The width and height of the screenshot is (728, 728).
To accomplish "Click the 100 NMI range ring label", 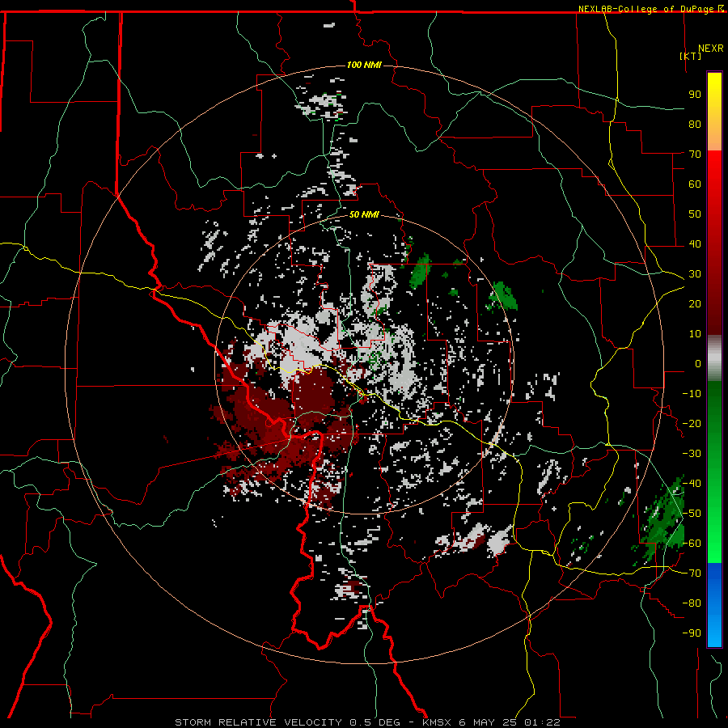I will pos(364,65).
